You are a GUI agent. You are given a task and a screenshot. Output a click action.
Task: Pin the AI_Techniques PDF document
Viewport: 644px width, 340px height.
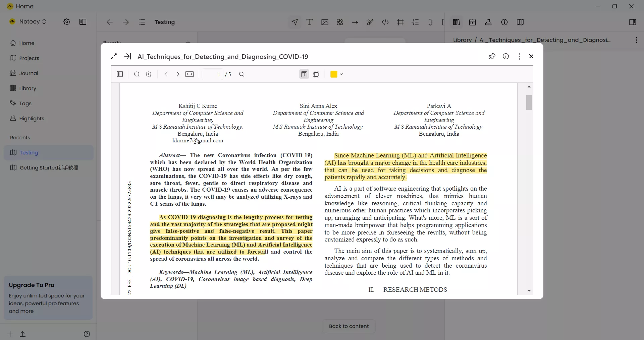tap(492, 56)
